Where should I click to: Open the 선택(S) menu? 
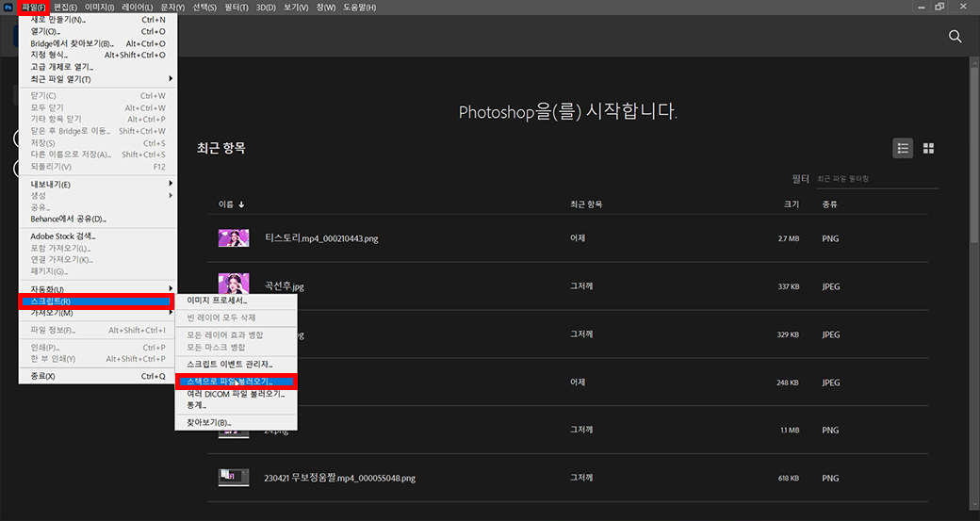pyautogui.click(x=204, y=8)
